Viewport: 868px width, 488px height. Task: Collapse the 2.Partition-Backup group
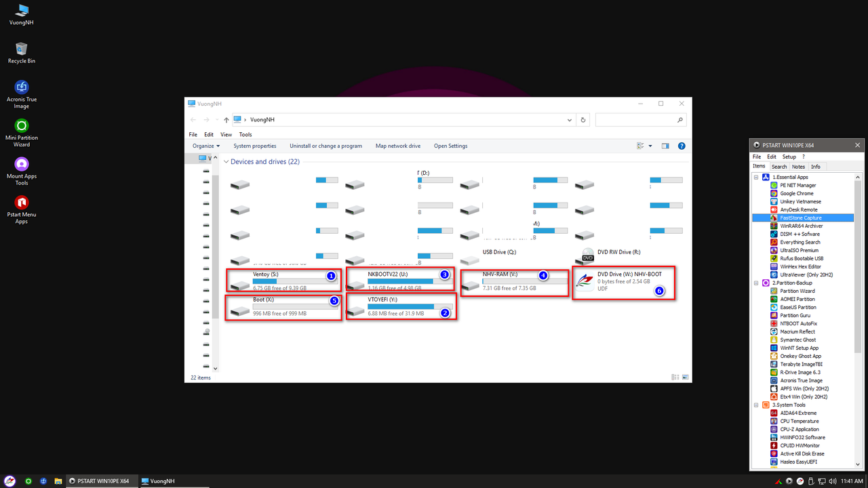[757, 283]
